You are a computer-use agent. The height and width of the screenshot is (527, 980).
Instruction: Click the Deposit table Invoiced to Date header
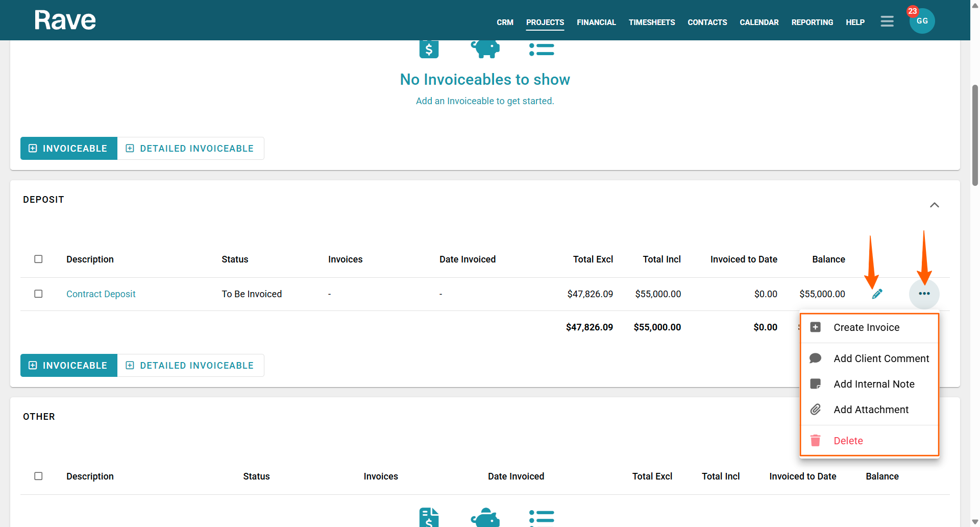coord(744,259)
